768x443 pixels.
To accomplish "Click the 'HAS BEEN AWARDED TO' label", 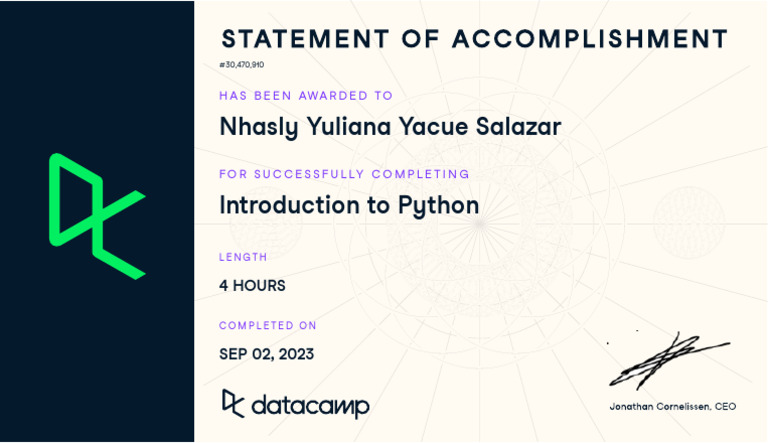I will tap(306, 96).
